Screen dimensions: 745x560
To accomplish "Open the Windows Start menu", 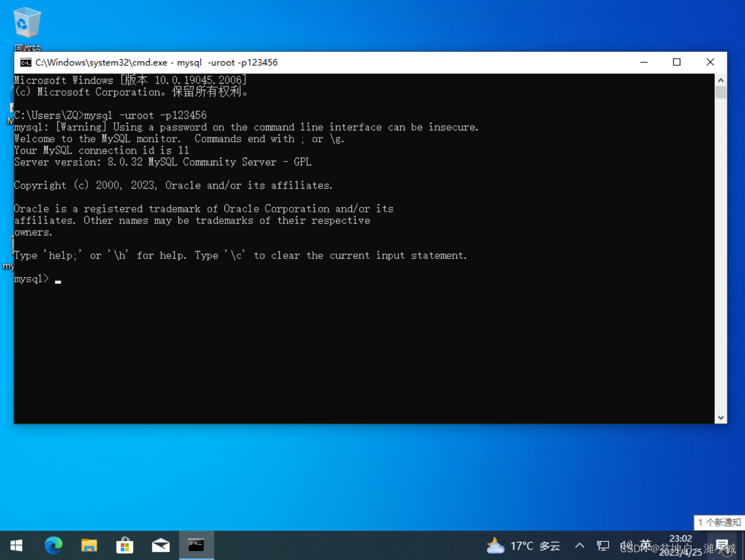I will point(16,545).
